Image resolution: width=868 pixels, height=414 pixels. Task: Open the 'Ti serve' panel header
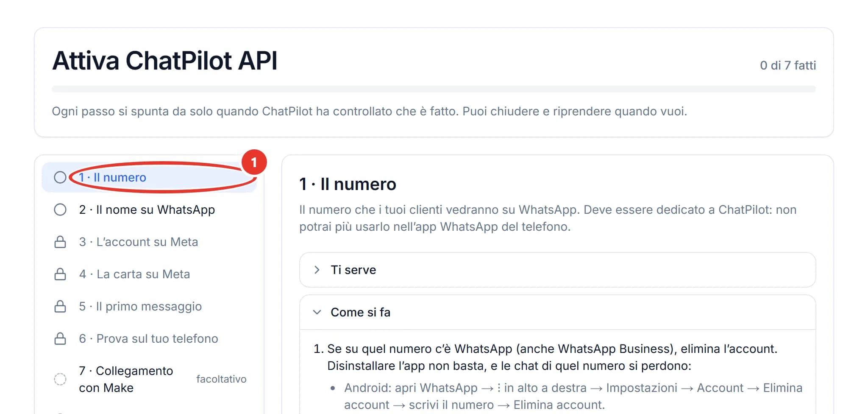[x=557, y=270]
